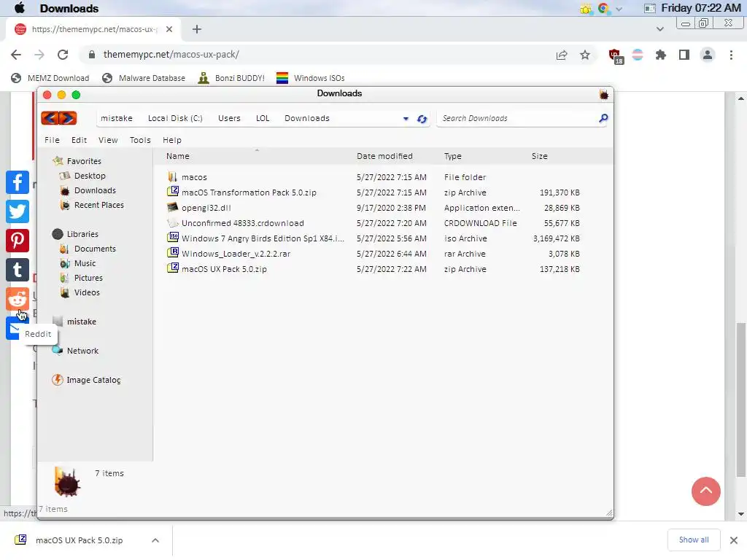Expand the address bar history dropdown
The width and height of the screenshot is (747, 560).
pyautogui.click(x=406, y=119)
